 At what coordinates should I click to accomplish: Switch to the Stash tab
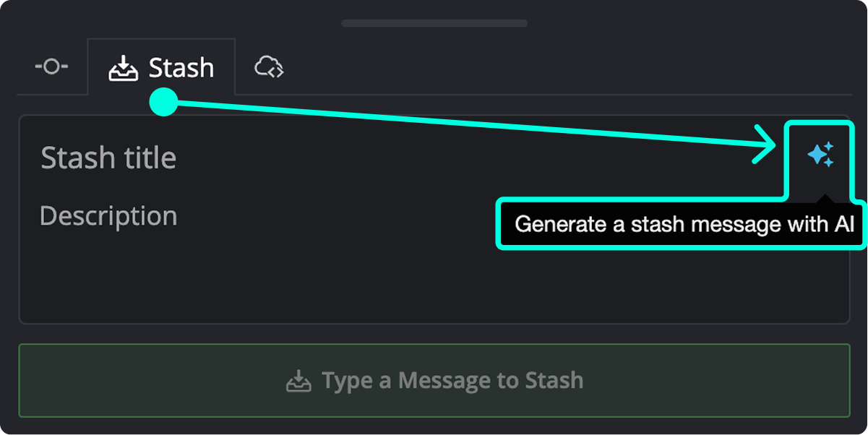coord(161,66)
